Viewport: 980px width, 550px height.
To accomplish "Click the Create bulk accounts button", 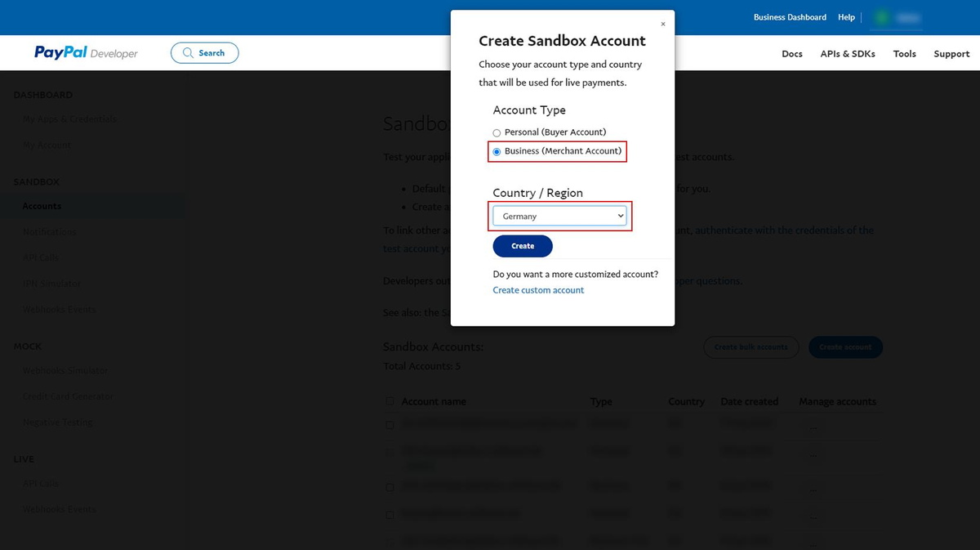I will (751, 347).
